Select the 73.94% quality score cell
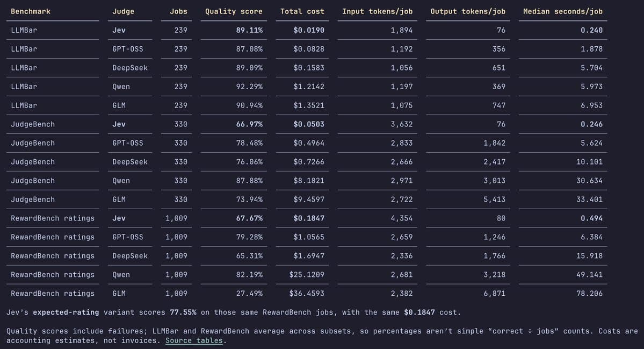This screenshot has width=644, height=349. coord(249,200)
